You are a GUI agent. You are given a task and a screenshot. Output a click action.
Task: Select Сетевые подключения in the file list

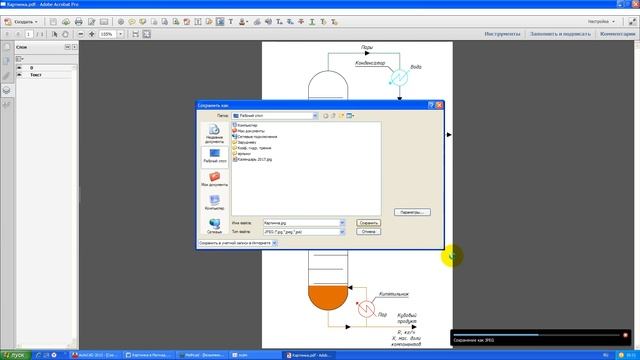255,137
